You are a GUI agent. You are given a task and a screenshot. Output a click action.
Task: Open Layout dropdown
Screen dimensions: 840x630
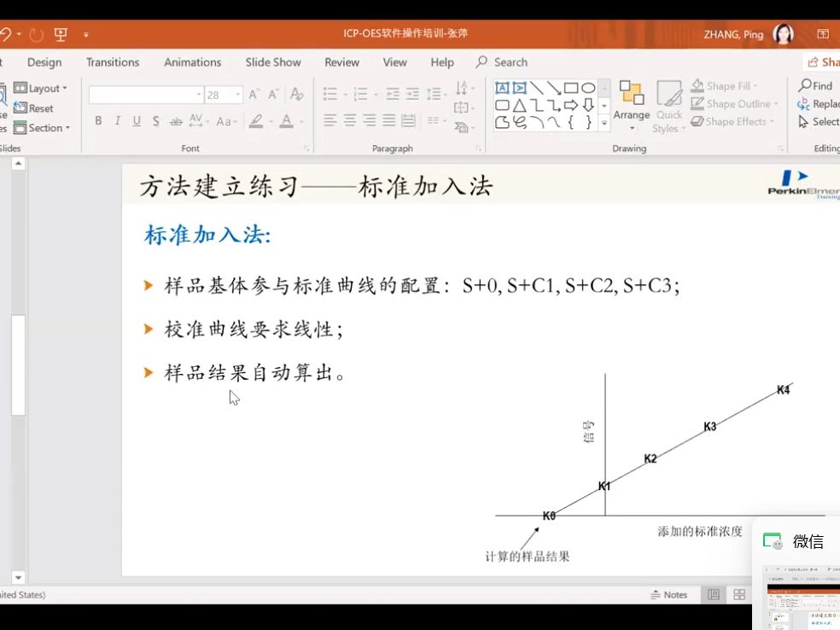tap(40, 89)
